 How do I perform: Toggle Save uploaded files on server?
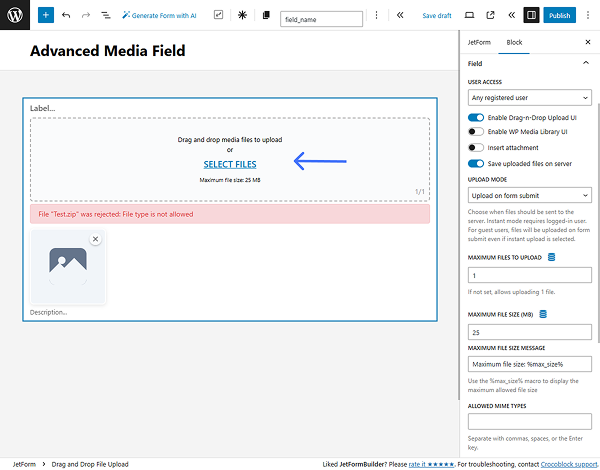476,164
